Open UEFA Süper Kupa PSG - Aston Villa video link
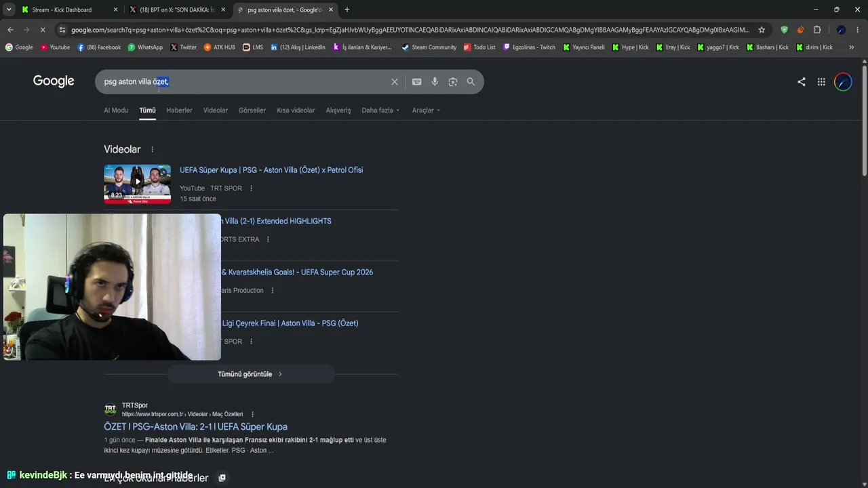Image resolution: width=868 pixels, height=488 pixels. pos(271,170)
